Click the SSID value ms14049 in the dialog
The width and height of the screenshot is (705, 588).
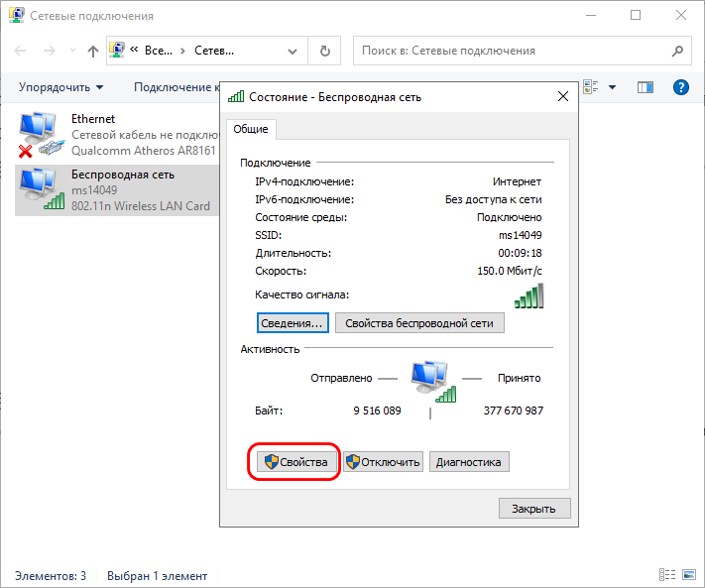tap(521, 235)
